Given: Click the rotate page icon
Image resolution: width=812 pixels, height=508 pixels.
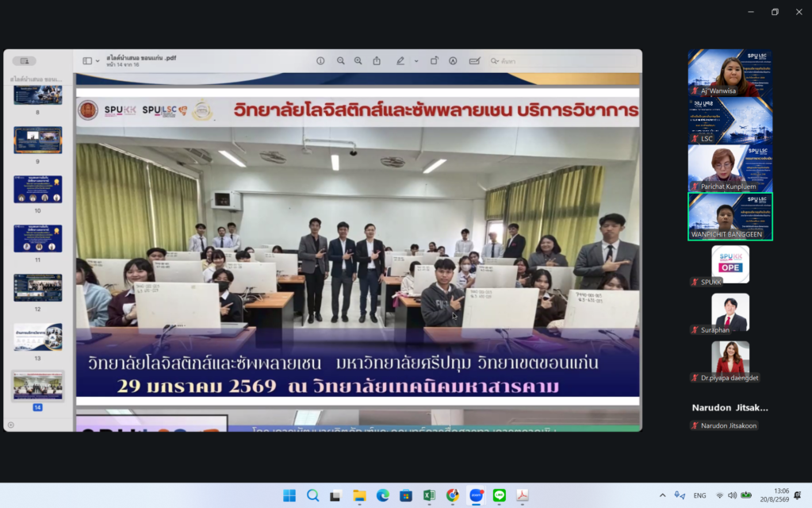Looking at the screenshot, I should point(434,60).
